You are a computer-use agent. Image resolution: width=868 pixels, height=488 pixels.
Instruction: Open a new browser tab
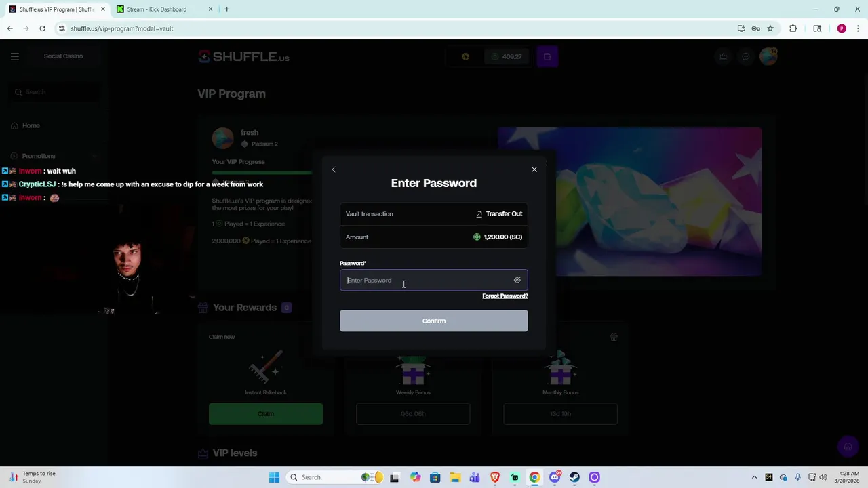point(226,9)
